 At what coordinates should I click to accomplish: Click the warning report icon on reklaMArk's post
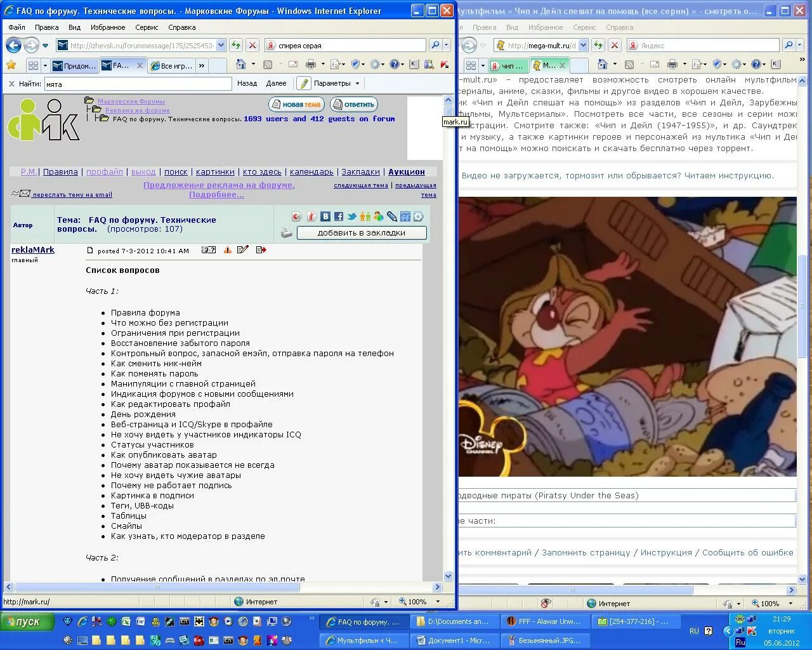click(227, 250)
